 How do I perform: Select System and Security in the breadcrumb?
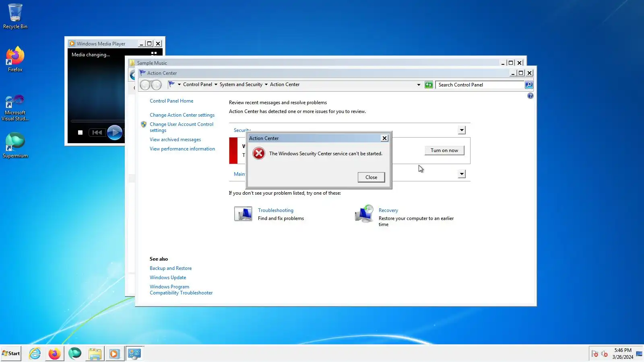tap(241, 84)
